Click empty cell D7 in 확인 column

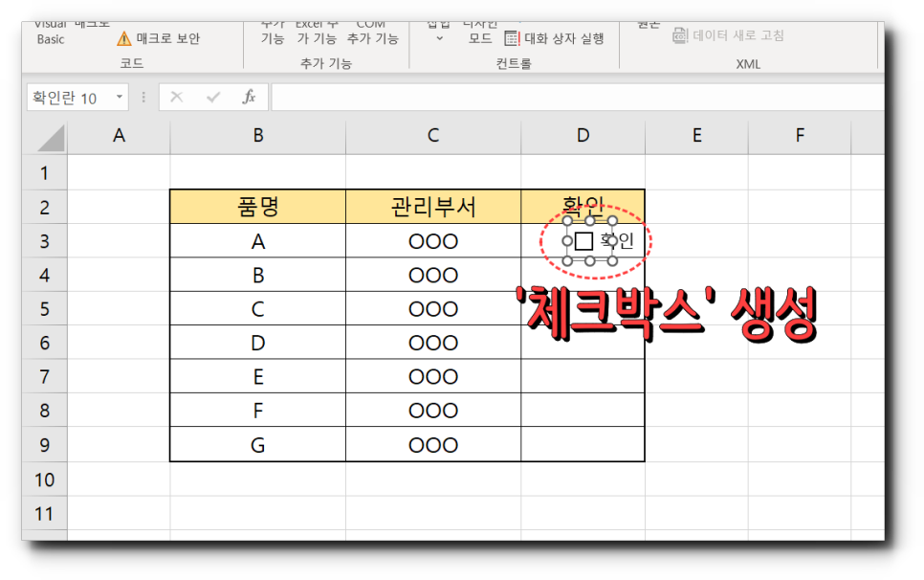[x=583, y=377]
